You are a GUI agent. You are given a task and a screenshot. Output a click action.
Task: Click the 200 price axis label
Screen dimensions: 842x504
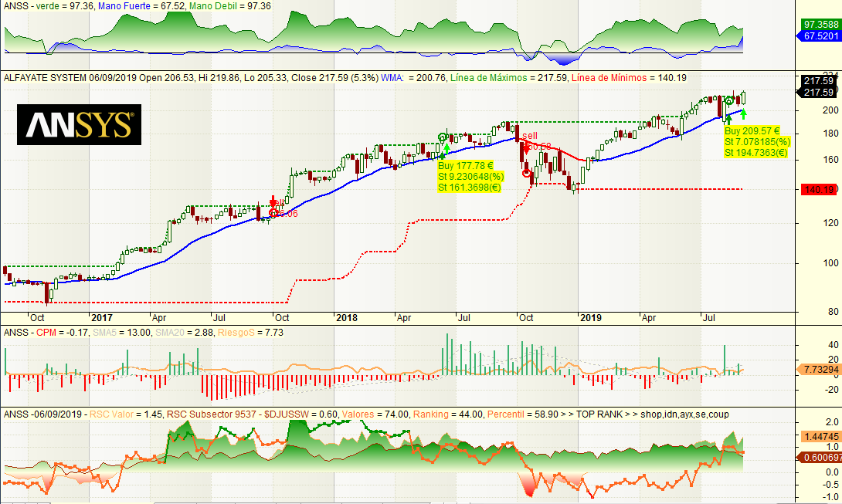(x=830, y=110)
